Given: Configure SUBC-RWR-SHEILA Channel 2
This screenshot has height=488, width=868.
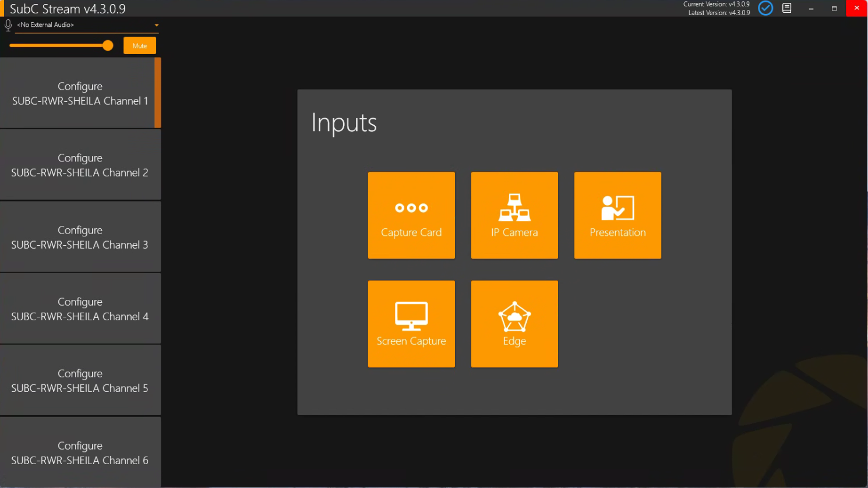Looking at the screenshot, I should [x=80, y=165].
